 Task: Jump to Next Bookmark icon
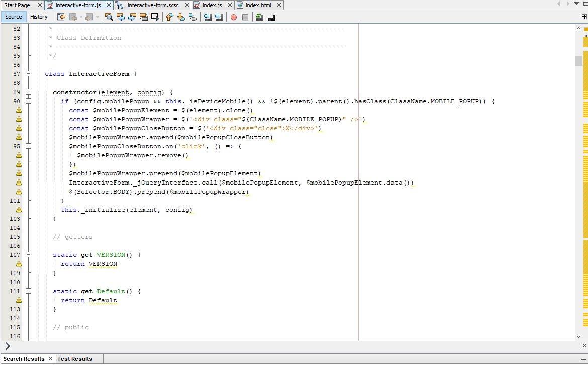pos(181,17)
